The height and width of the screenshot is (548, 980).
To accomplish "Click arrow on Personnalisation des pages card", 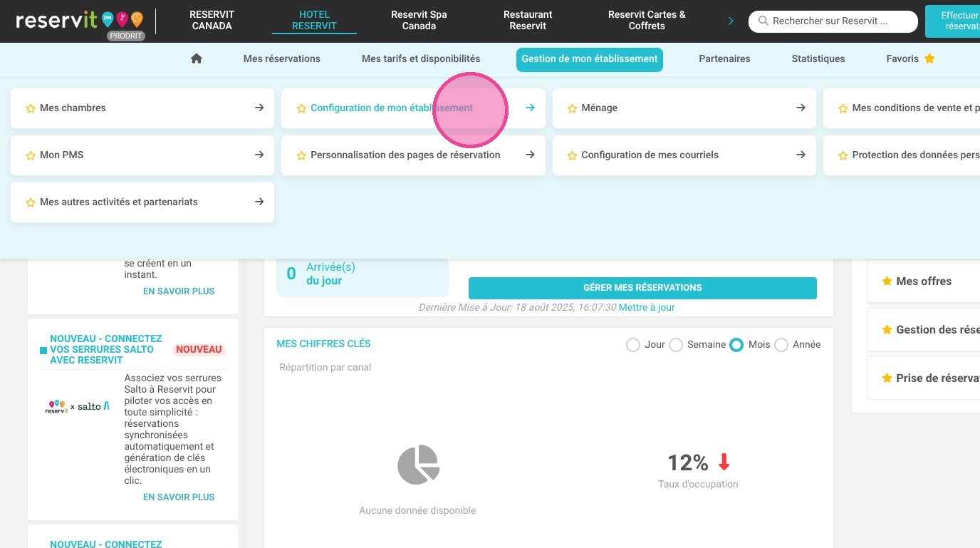I will coord(530,155).
